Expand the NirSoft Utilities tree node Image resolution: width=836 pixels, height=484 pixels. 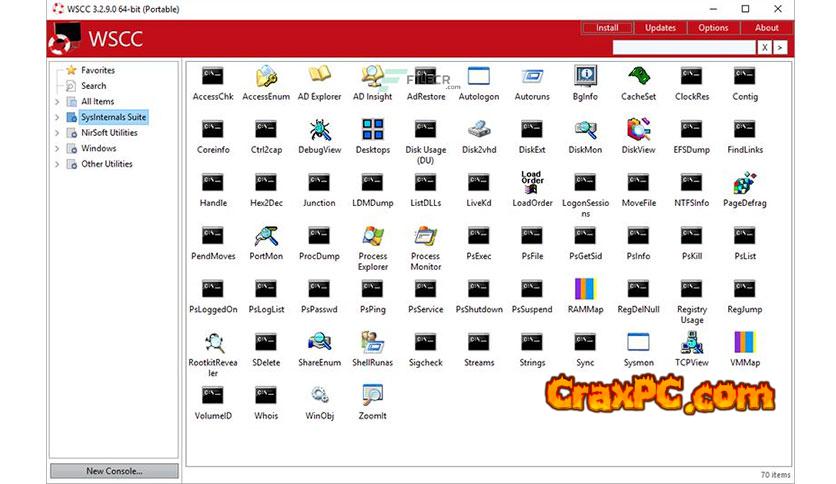[57, 133]
